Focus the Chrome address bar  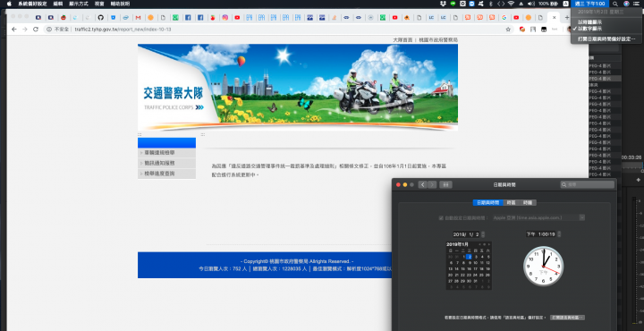click(279, 30)
